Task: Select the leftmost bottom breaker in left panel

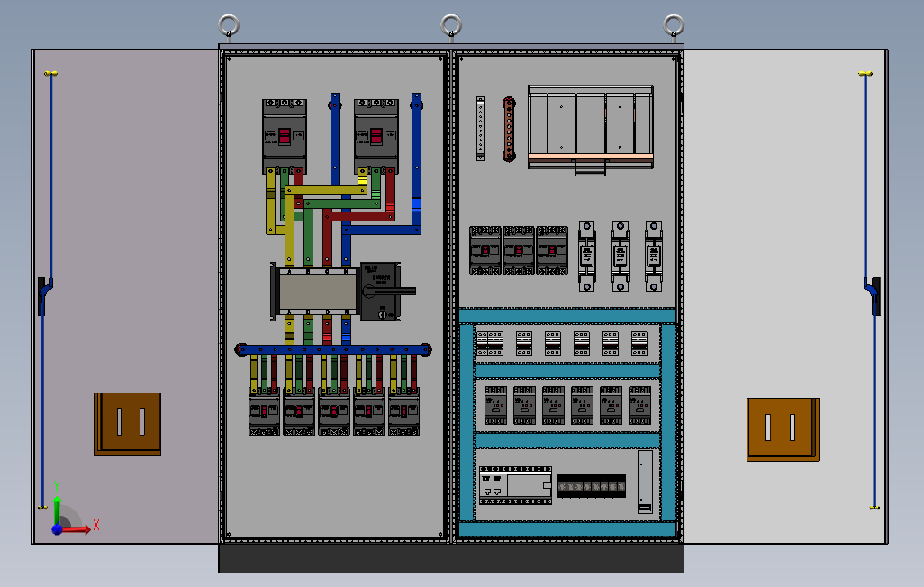Action: click(264, 411)
